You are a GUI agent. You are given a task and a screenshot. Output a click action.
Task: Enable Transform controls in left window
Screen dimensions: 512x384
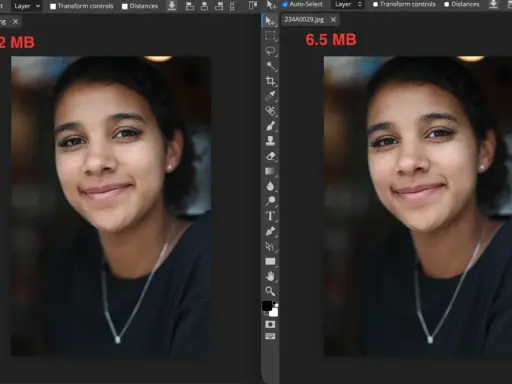pyautogui.click(x=53, y=6)
